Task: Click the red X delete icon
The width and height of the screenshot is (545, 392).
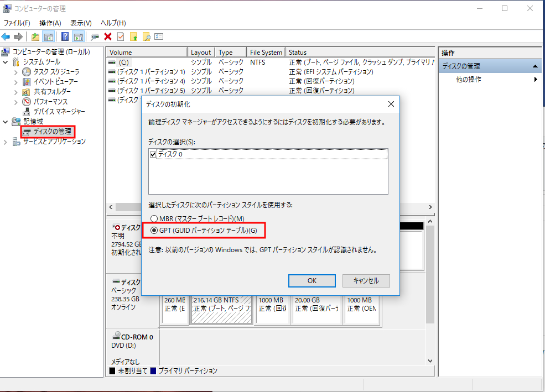Action: (108, 36)
